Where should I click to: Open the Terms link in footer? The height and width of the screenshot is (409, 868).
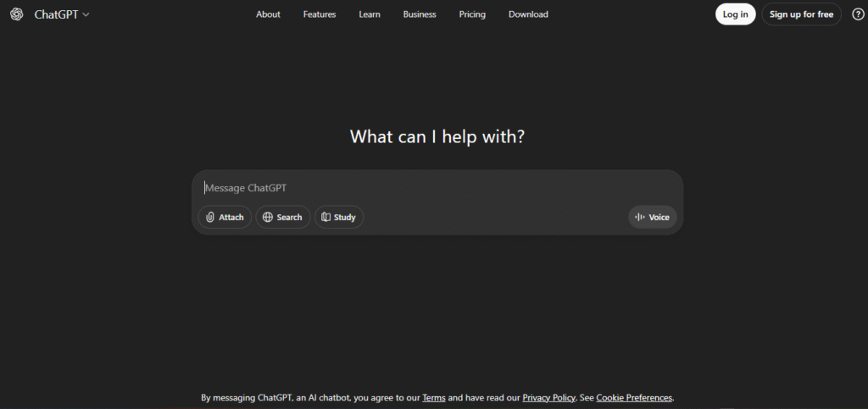[x=433, y=398]
